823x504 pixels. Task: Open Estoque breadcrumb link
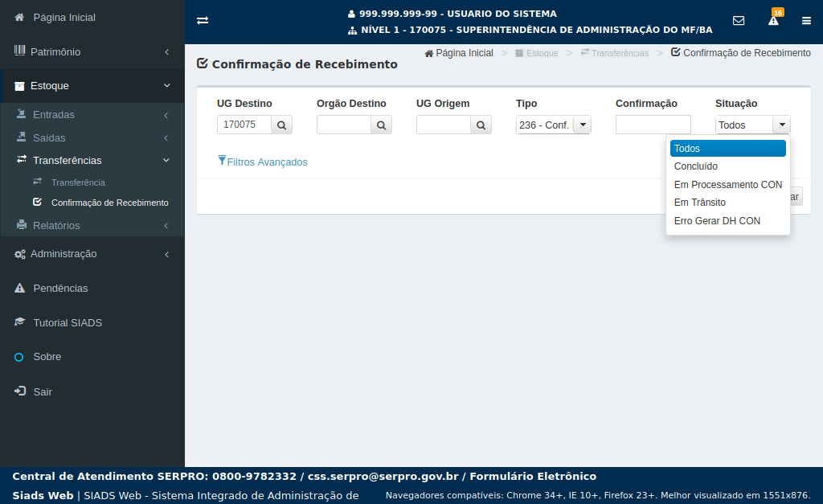click(543, 54)
